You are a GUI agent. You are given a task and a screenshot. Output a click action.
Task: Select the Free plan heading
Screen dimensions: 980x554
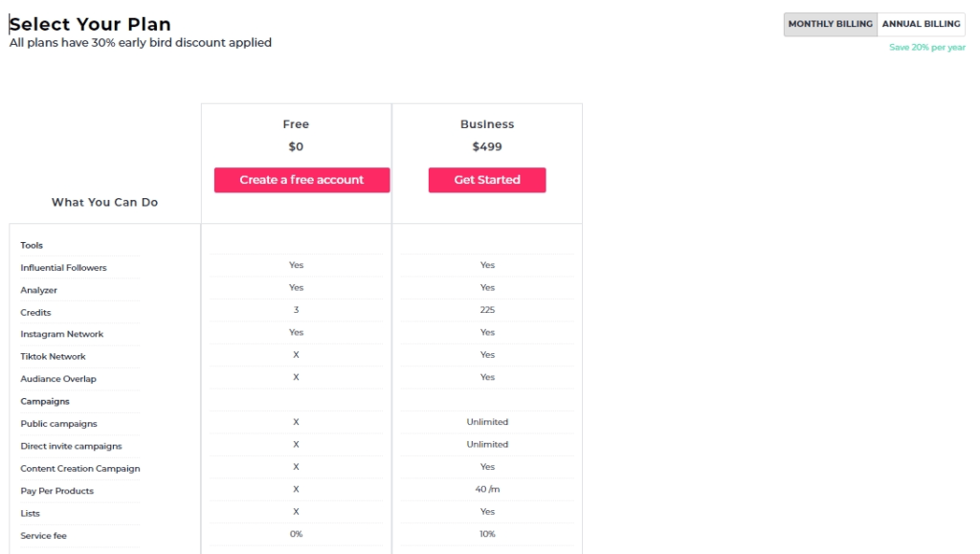tap(296, 124)
